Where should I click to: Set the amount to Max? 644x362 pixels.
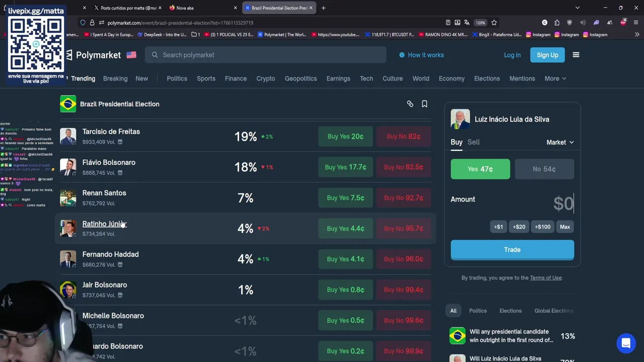coord(565,227)
